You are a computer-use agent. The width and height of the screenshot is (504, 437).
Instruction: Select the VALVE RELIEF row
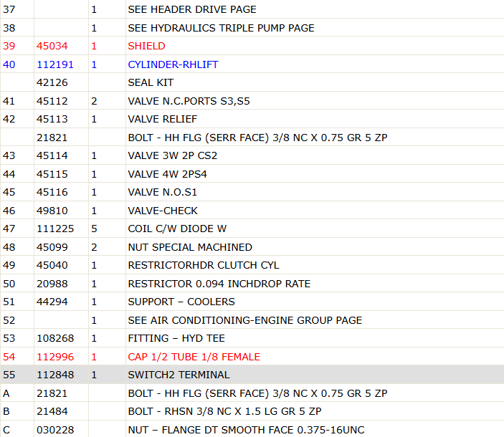pyautogui.click(x=252, y=119)
